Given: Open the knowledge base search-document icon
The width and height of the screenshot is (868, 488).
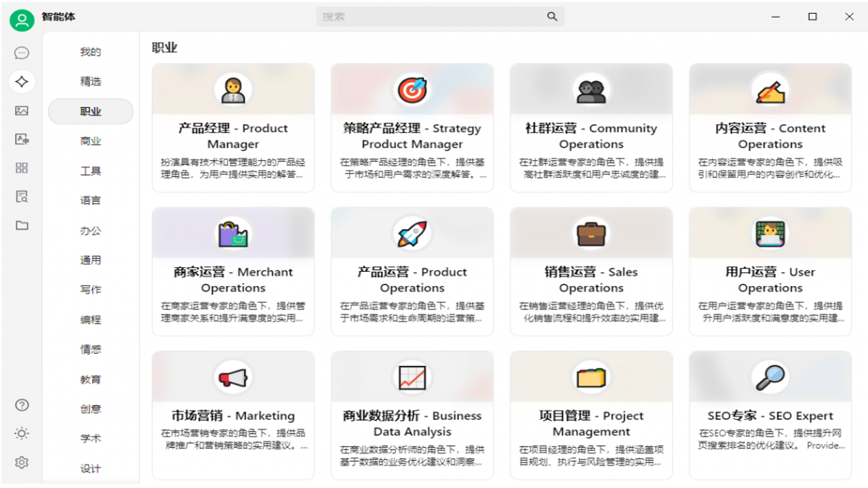Looking at the screenshot, I should [x=22, y=197].
